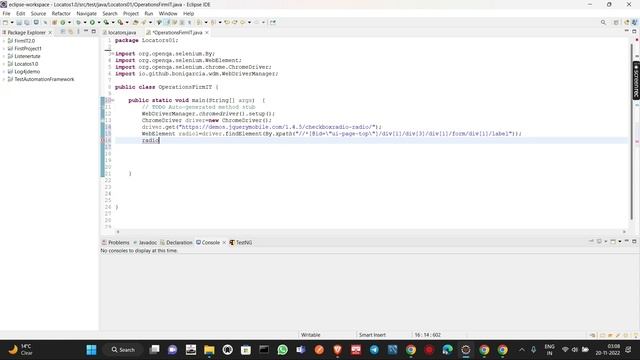Click the Save toolbar icon
The height and width of the screenshot is (360, 640).
point(19,22)
